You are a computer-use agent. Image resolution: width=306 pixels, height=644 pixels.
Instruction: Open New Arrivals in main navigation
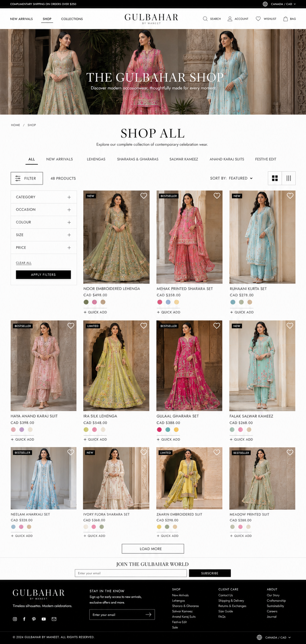click(21, 19)
